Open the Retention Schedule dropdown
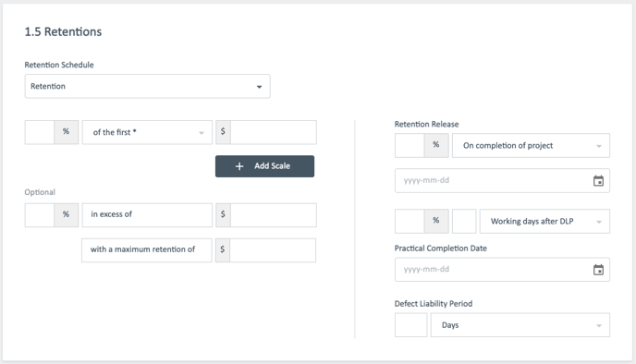This screenshot has width=636, height=364. (147, 86)
